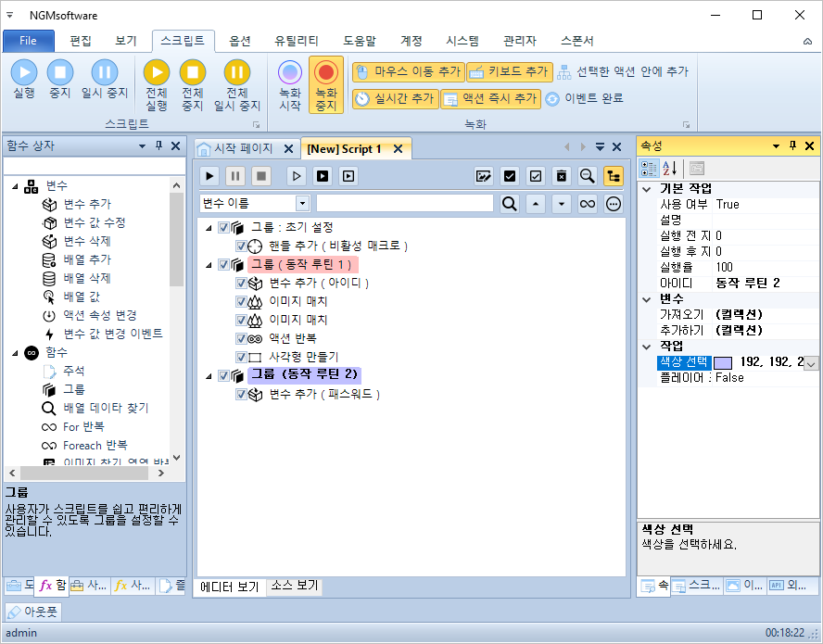Click the 마우스 이동 추가 button
Screen dimensions: 823x644
click(409, 72)
